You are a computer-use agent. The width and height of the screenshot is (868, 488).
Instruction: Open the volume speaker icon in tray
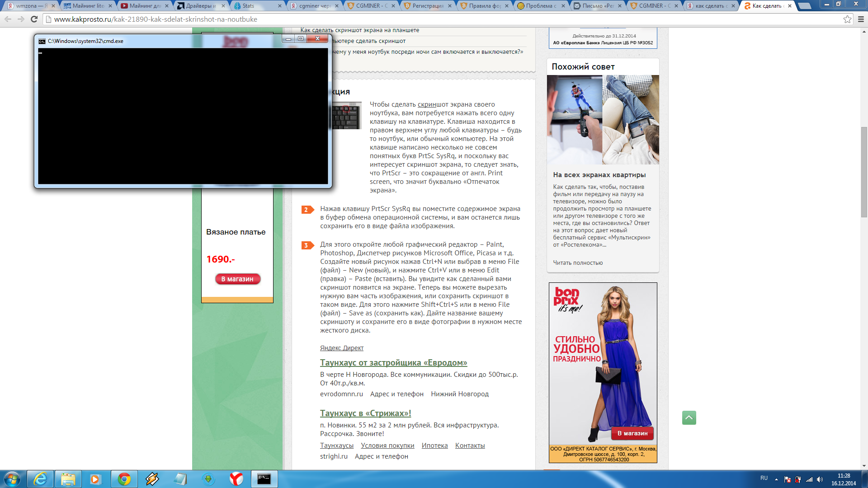tap(820, 479)
